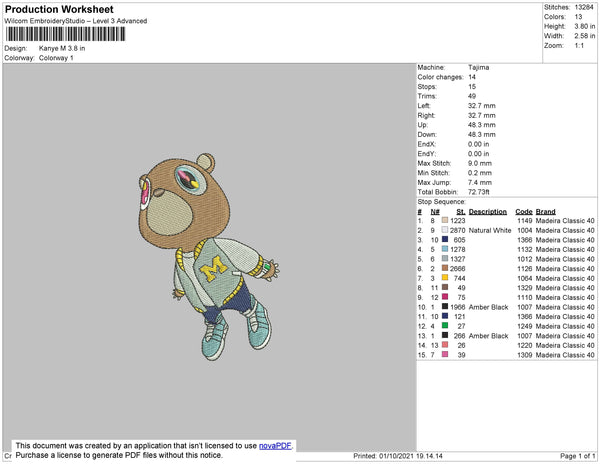This screenshot has width=600, height=464.
Task: Click thread code 1132 in row 4
Action: point(525,249)
